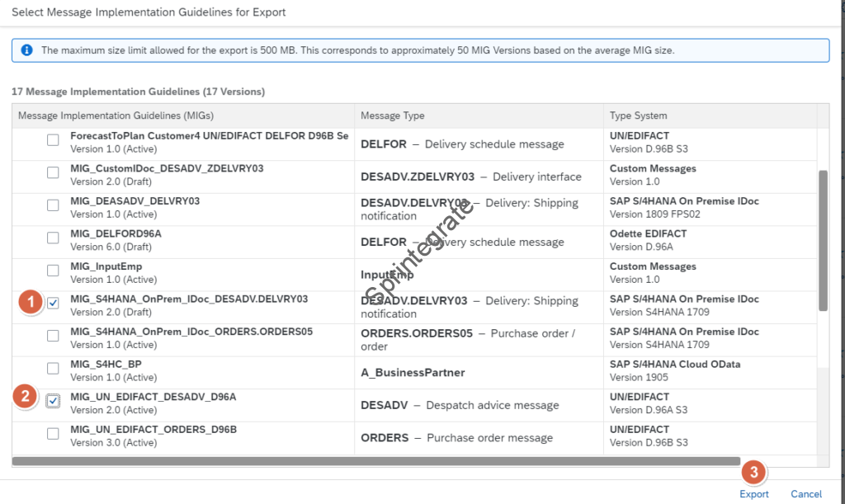Screen dimensions: 845x504
Task: Enable MIG_UN_EDIFACT_ORDERS_D96B checkbox
Action: [53, 434]
